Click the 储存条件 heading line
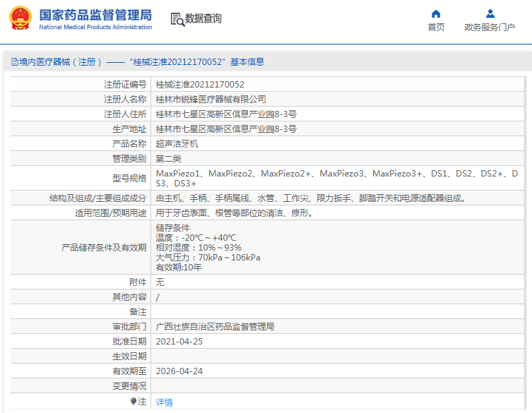 tap(172, 228)
